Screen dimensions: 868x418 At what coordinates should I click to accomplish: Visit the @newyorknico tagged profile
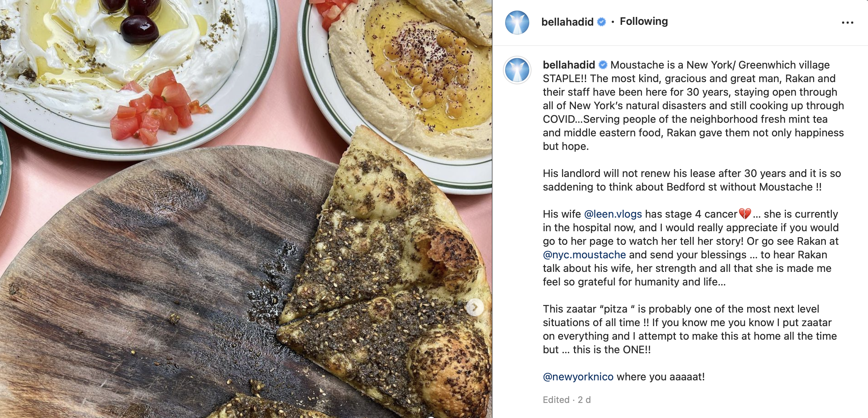click(578, 377)
